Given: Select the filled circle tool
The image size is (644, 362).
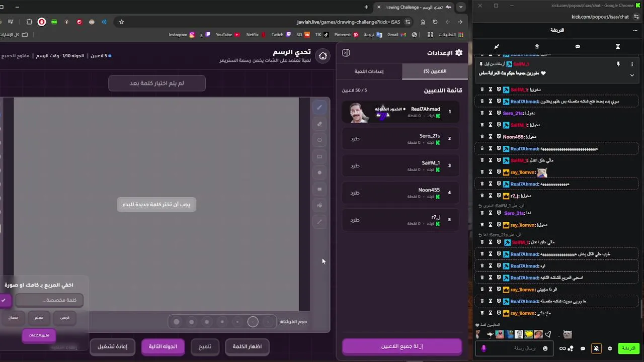Looking at the screenshot, I should (x=319, y=172).
